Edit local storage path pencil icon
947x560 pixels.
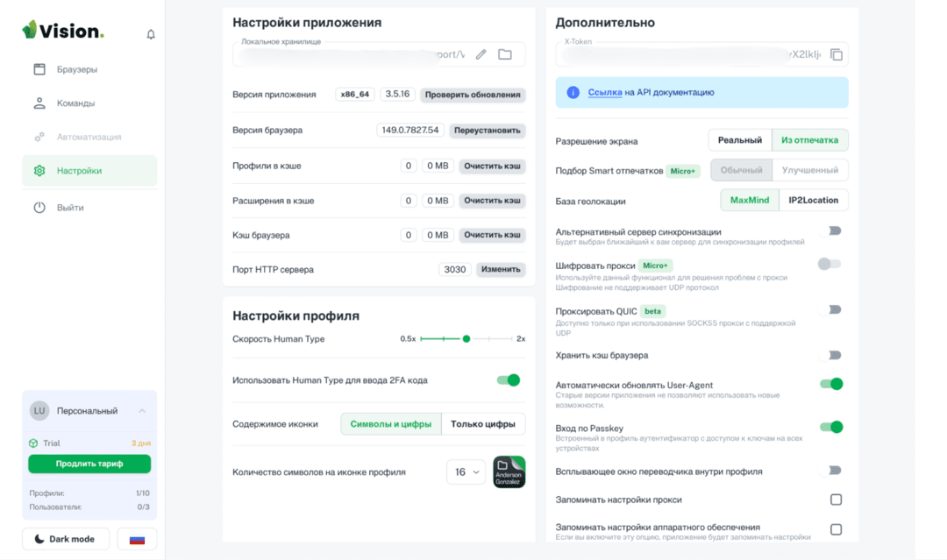[x=481, y=54]
